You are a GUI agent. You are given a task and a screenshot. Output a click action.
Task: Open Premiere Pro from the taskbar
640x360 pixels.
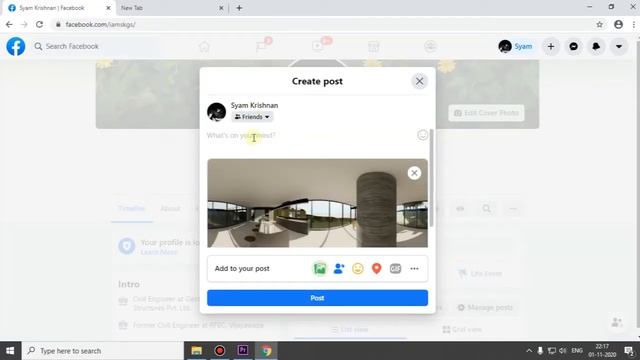(x=242, y=351)
